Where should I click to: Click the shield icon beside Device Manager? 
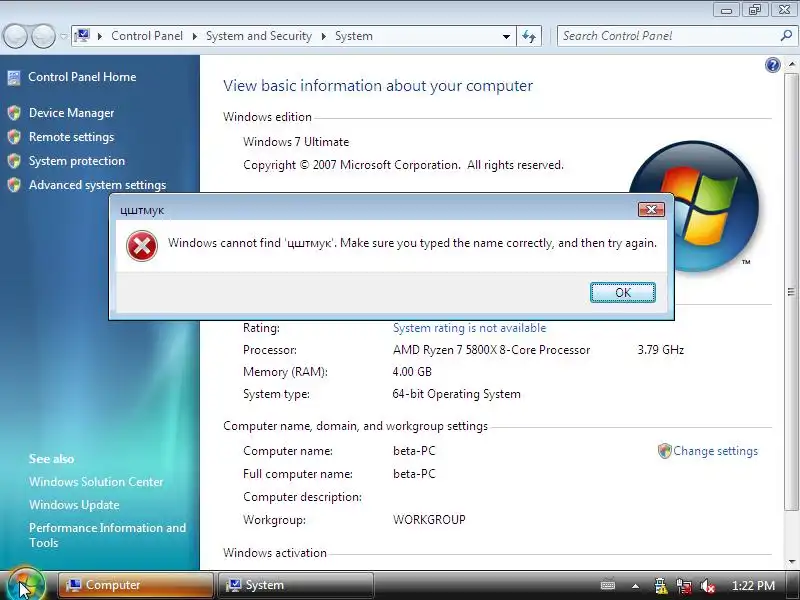tap(14, 113)
